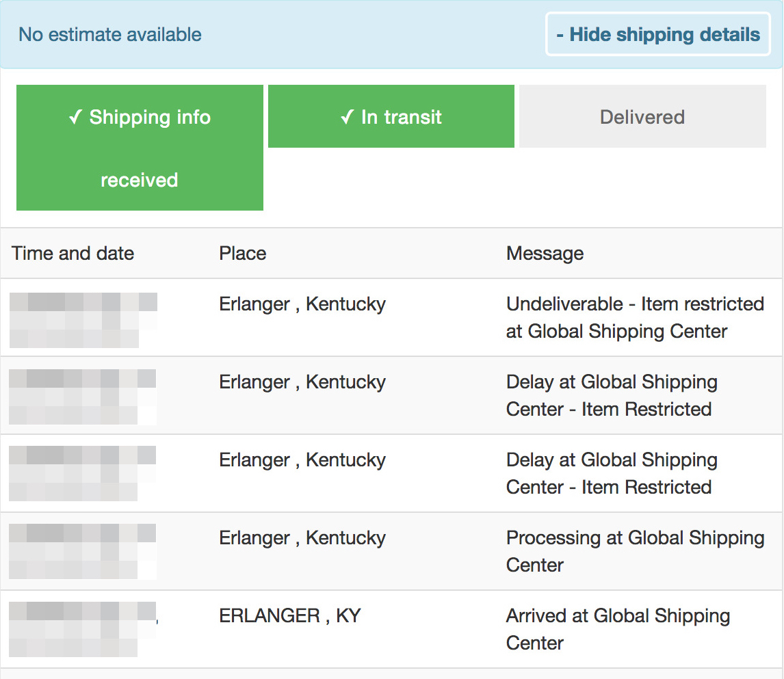Click Processing at Global Shipping Center message
This screenshot has width=784, height=679.
(x=635, y=551)
